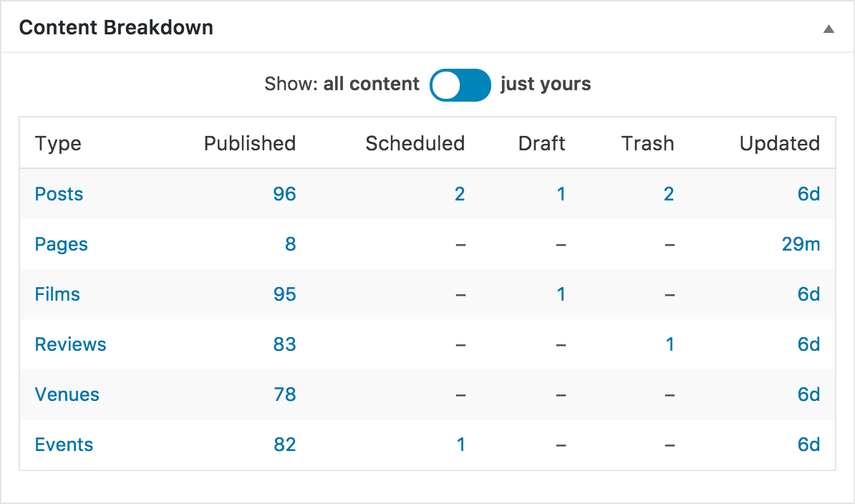View the 78 published Venues
855x504 pixels.
click(284, 394)
